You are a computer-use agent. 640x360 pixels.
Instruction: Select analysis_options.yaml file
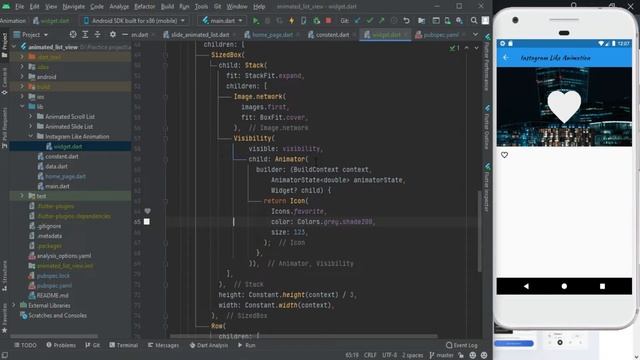tap(64, 256)
